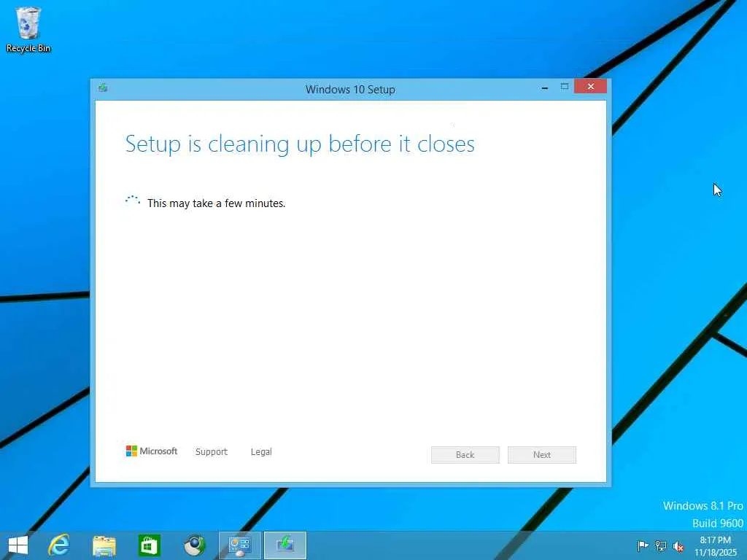
Task: Click the 'This may take a few minutes.' text
Action: click(x=216, y=203)
